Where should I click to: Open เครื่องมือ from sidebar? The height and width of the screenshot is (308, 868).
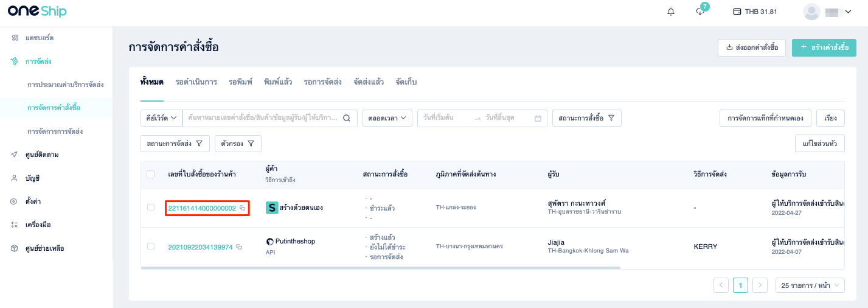(x=38, y=225)
